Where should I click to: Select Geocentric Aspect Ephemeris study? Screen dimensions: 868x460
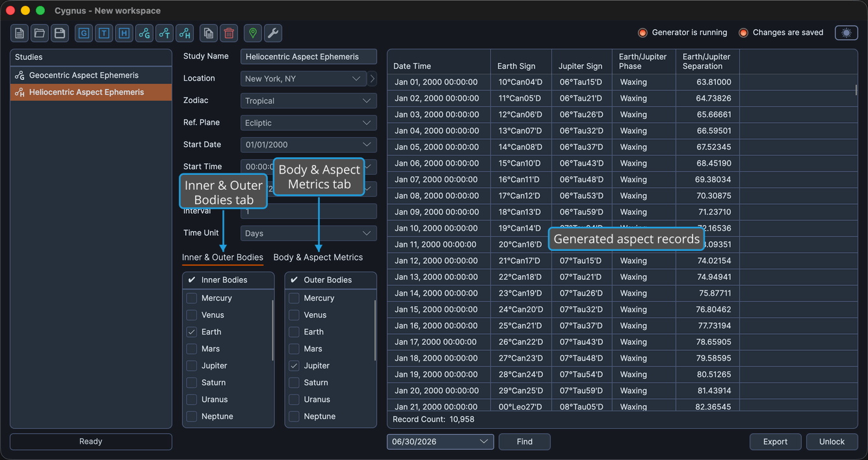point(91,75)
